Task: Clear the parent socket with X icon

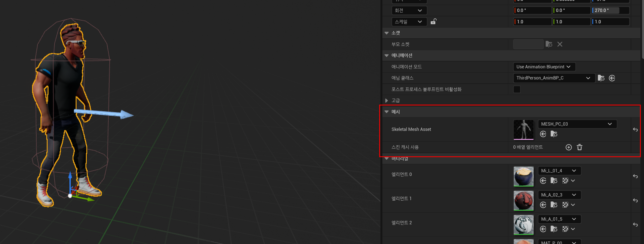Action: tap(560, 44)
